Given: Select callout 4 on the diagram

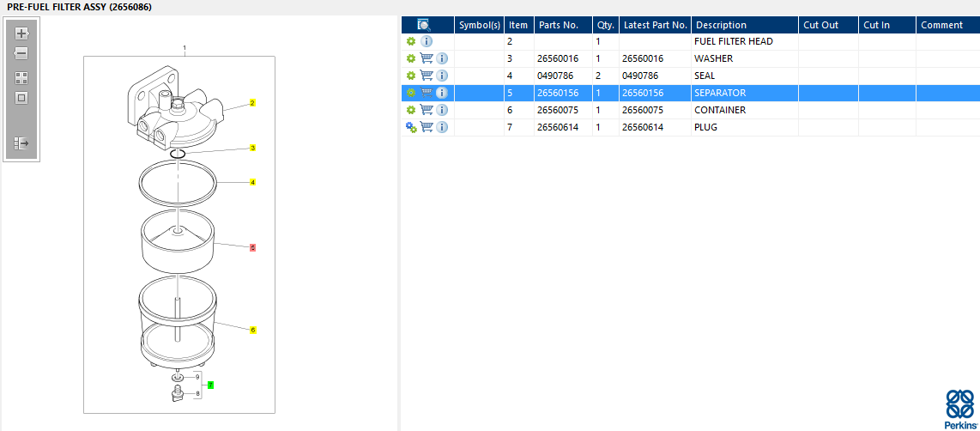Looking at the screenshot, I should tap(252, 182).
